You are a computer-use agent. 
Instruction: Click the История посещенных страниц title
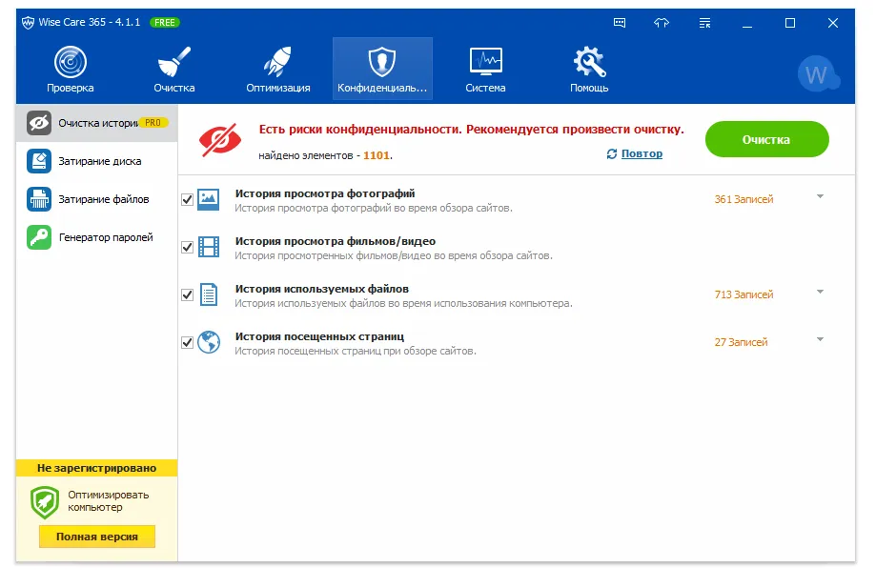click(319, 336)
